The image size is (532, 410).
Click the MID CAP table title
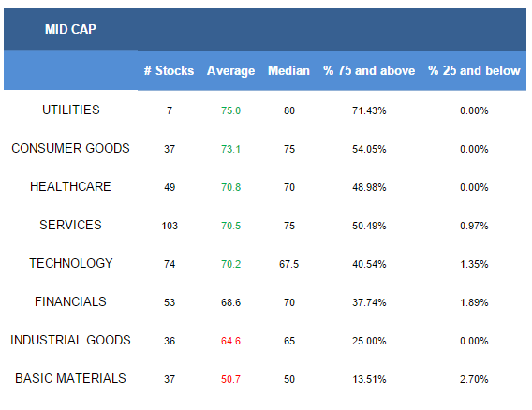[x=70, y=29]
